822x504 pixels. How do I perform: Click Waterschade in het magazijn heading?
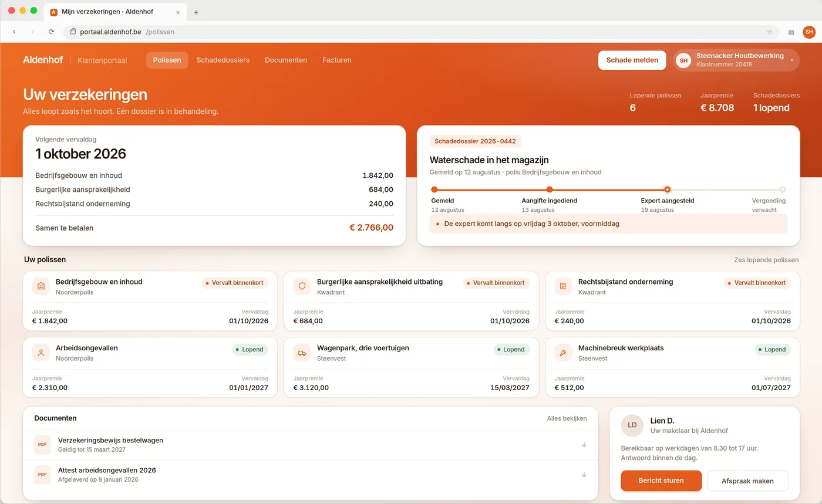pos(489,160)
